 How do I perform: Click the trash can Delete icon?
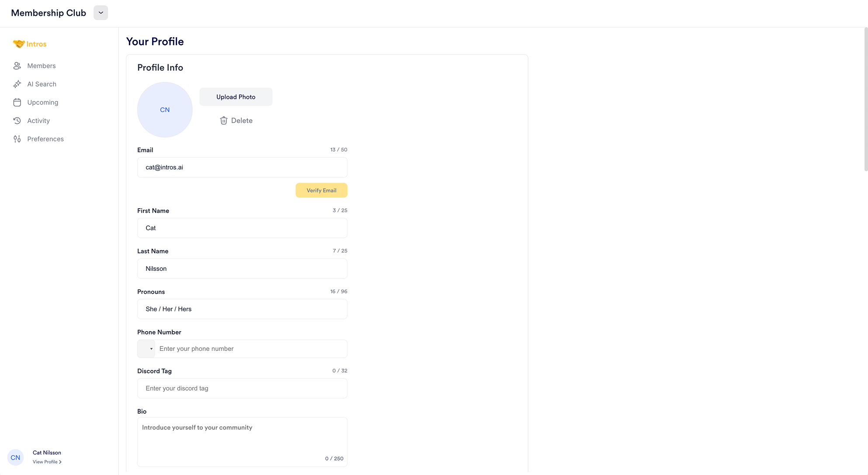[x=223, y=121]
